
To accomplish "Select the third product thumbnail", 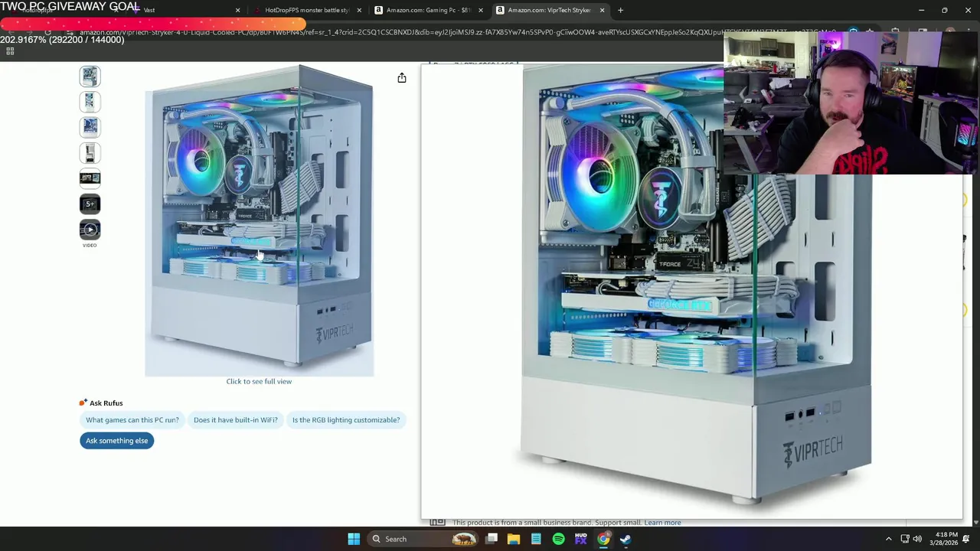I will pyautogui.click(x=90, y=127).
